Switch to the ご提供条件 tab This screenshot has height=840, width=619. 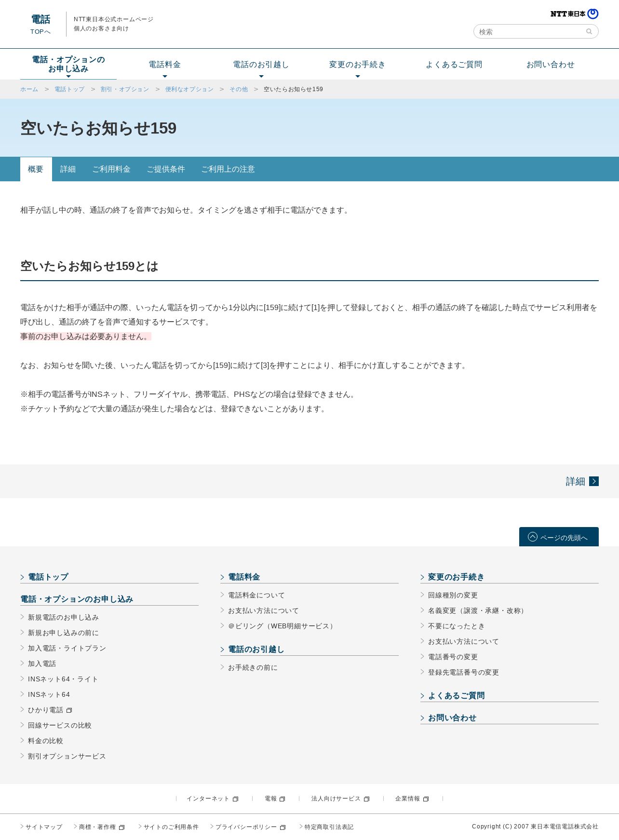point(166,169)
